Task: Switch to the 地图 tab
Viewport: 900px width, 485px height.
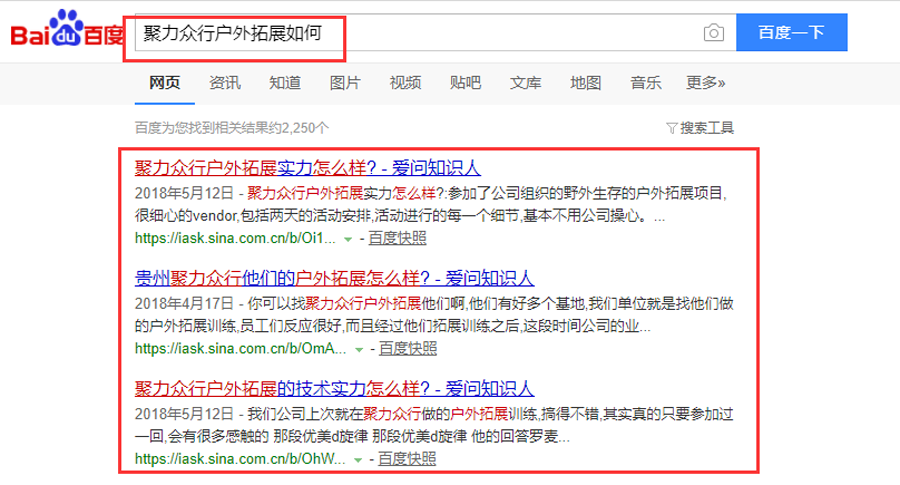Action: pyautogui.click(x=585, y=83)
